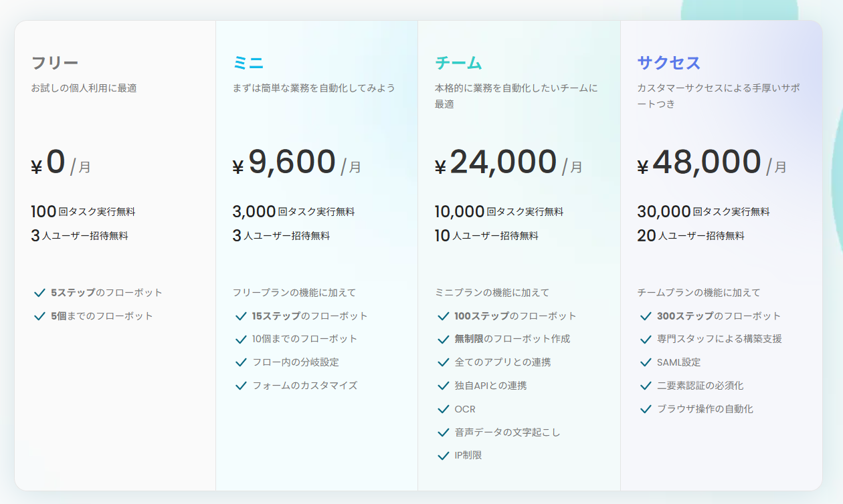Click the checkmark next to OCR
Image resolution: width=843 pixels, height=504 pixels.
pyautogui.click(x=443, y=409)
